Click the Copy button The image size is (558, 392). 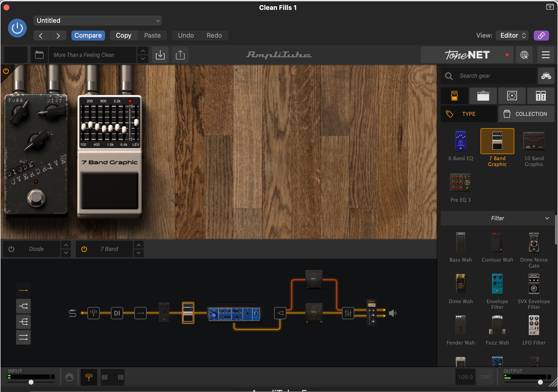click(x=124, y=35)
